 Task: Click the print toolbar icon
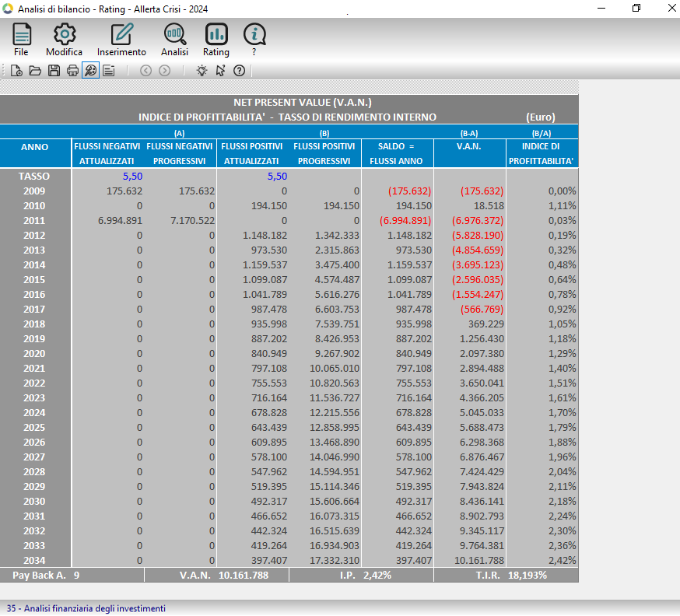[72, 71]
